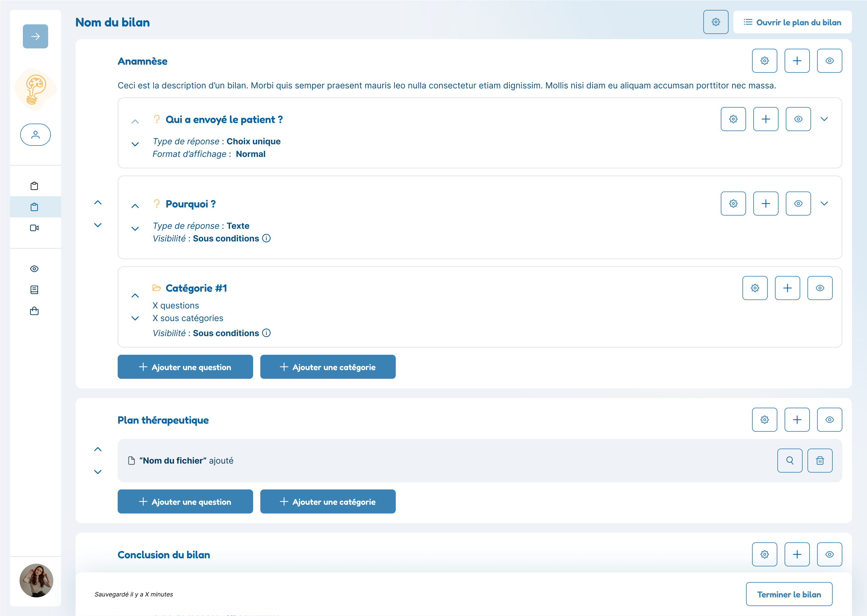Open the document list icon in sidebar
The image size is (867, 616).
click(x=34, y=290)
